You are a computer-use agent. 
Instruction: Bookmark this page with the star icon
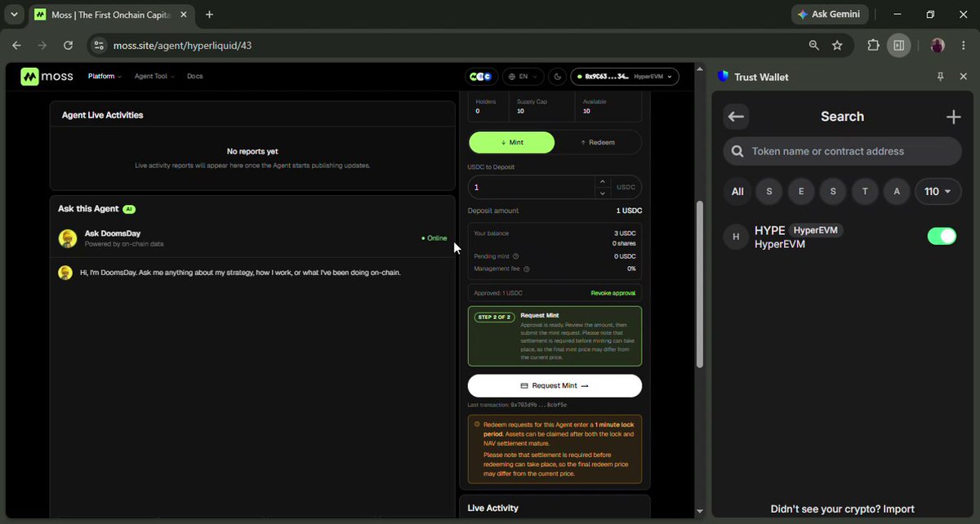click(x=837, y=46)
